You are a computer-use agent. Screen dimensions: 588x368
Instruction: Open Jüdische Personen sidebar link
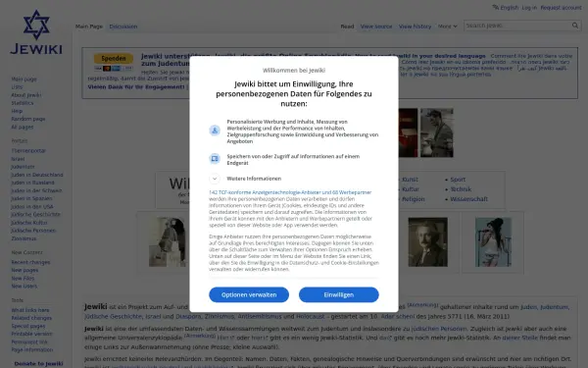[33, 231]
